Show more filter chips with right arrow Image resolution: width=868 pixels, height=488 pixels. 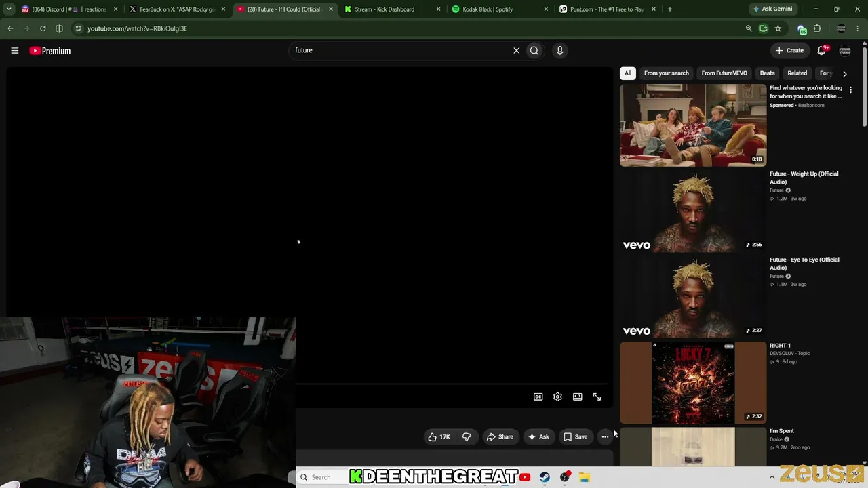click(x=844, y=73)
